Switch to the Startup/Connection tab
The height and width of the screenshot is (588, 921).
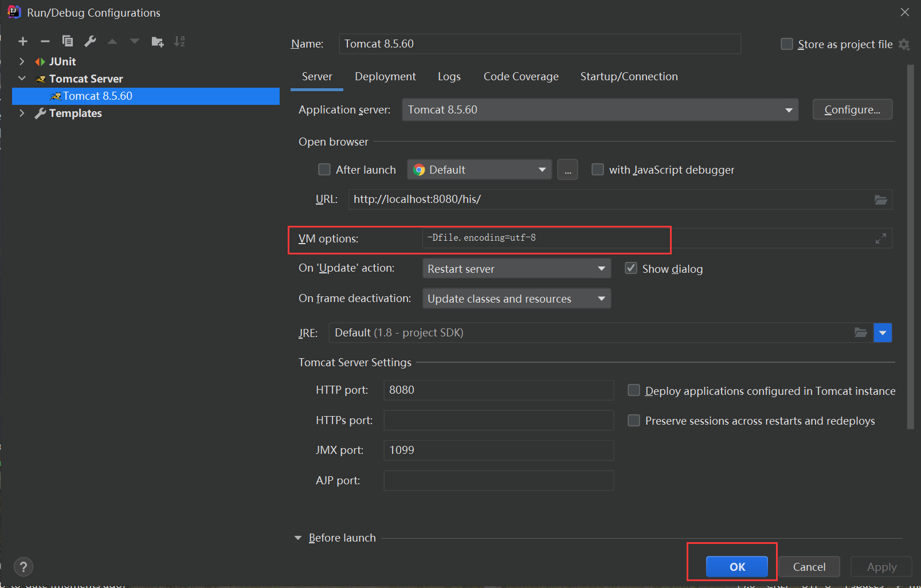[x=629, y=76]
